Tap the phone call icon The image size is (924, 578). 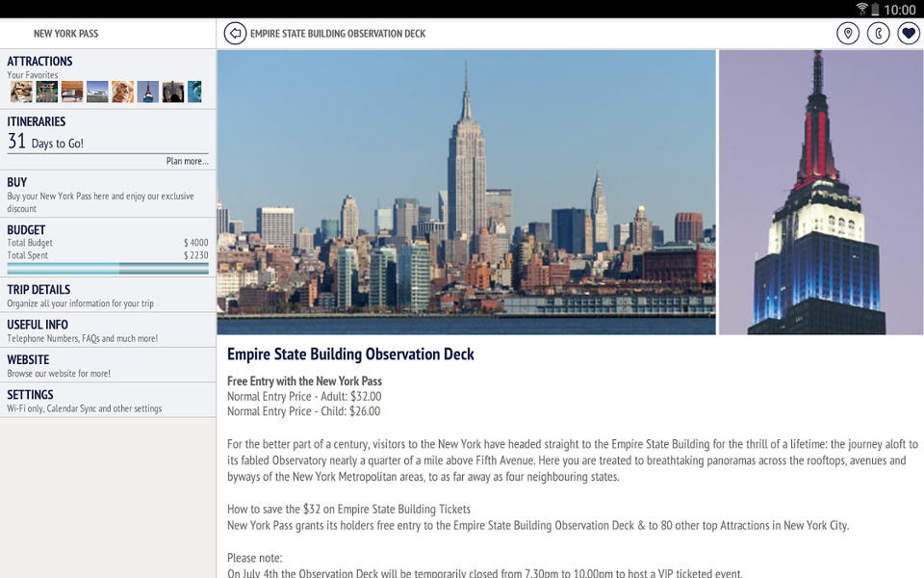[x=878, y=34]
